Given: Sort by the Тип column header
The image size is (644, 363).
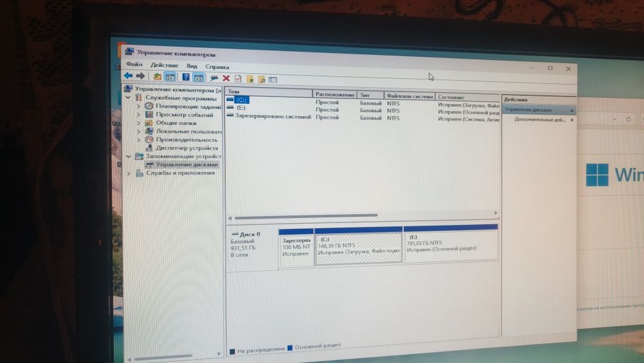Looking at the screenshot, I should [x=370, y=95].
